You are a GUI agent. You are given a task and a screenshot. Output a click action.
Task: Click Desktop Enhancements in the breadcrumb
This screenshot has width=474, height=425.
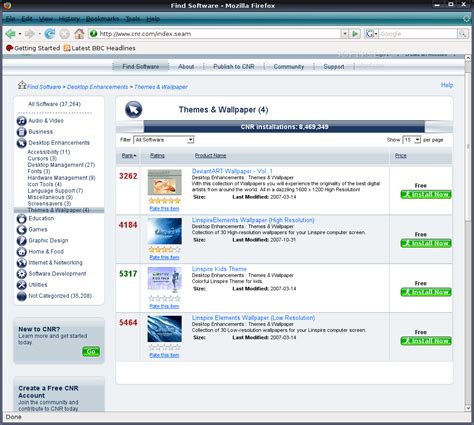(x=97, y=87)
